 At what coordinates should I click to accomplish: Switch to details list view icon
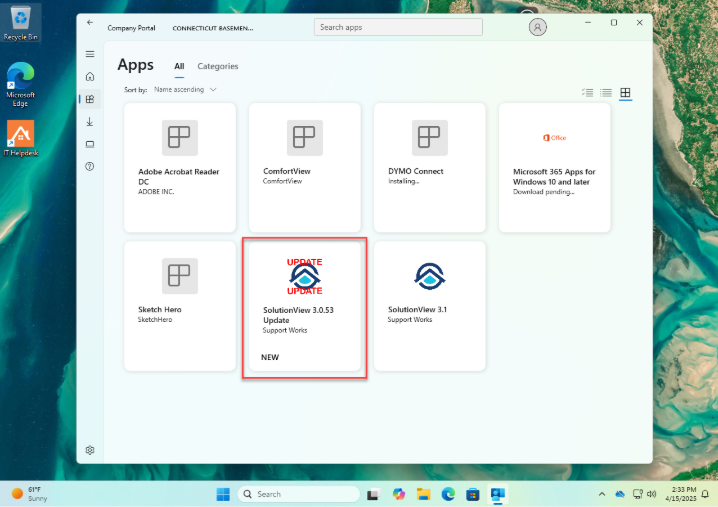(606, 93)
